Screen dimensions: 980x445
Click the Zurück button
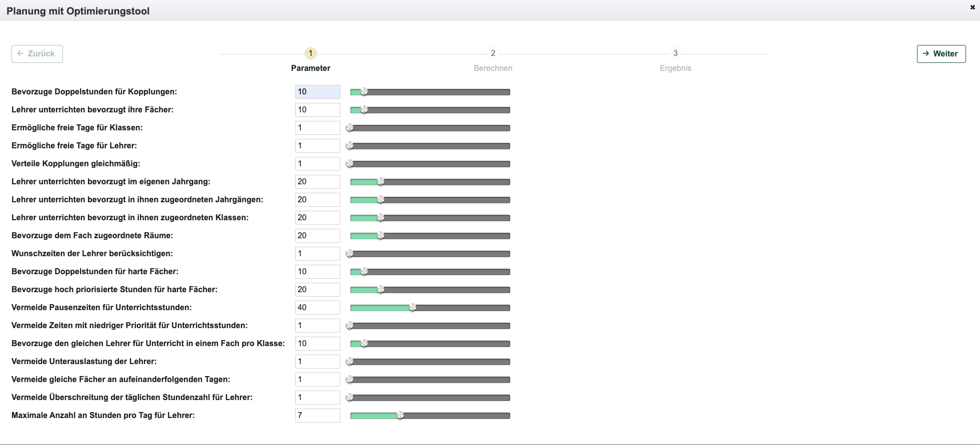click(37, 54)
